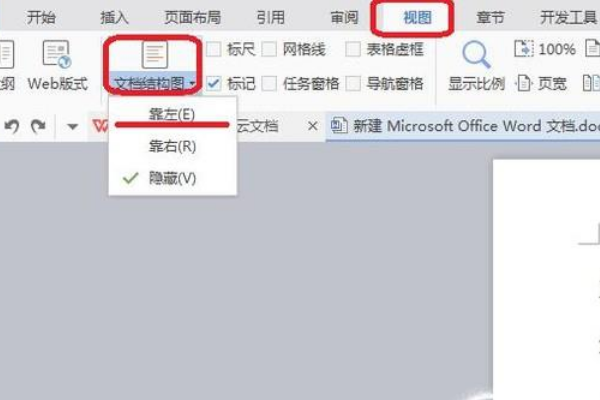Click the WPS logo tab icon
Image resolution: width=600 pixels, height=400 pixels.
pyautogui.click(x=100, y=126)
